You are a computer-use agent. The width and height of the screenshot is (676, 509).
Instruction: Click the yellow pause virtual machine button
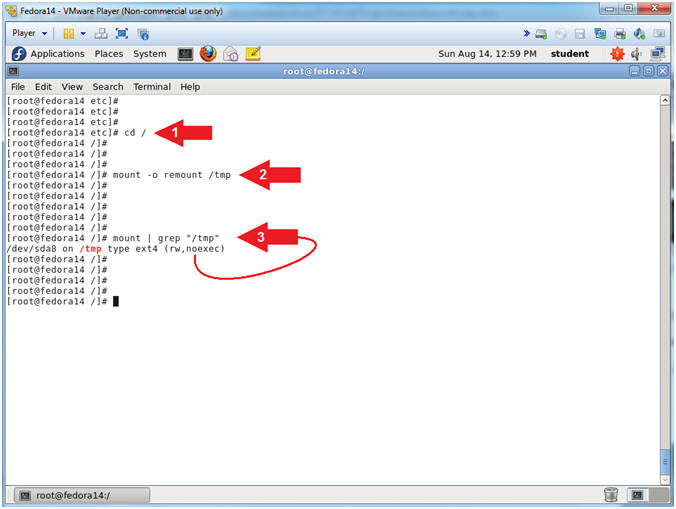click(x=69, y=33)
